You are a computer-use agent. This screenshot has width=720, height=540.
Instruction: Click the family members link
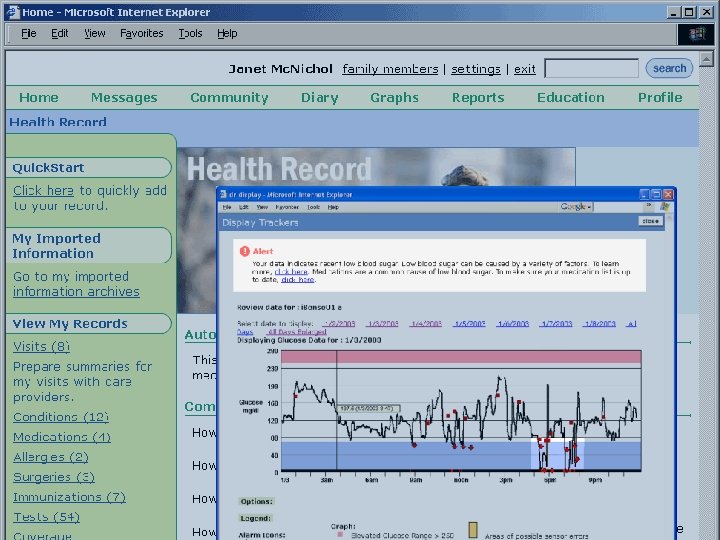[x=390, y=69]
